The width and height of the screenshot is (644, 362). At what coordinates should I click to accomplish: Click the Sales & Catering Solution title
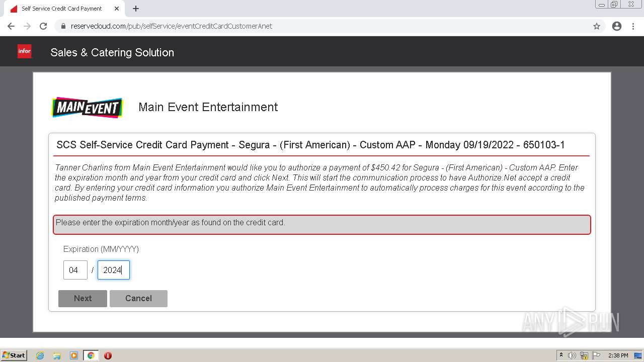point(112,52)
